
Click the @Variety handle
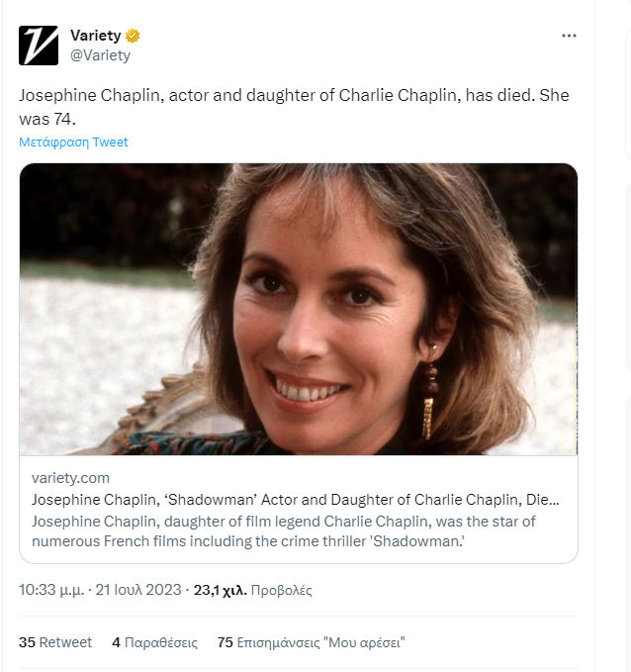pyautogui.click(x=100, y=55)
